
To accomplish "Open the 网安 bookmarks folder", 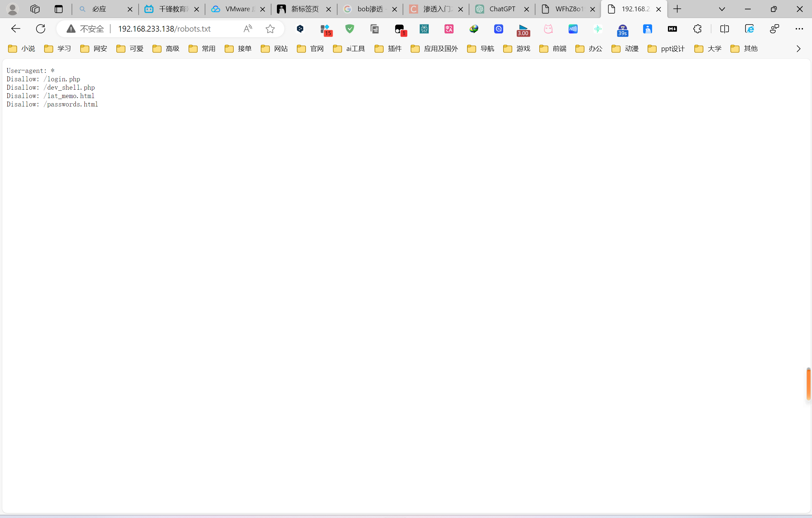I will (94, 49).
